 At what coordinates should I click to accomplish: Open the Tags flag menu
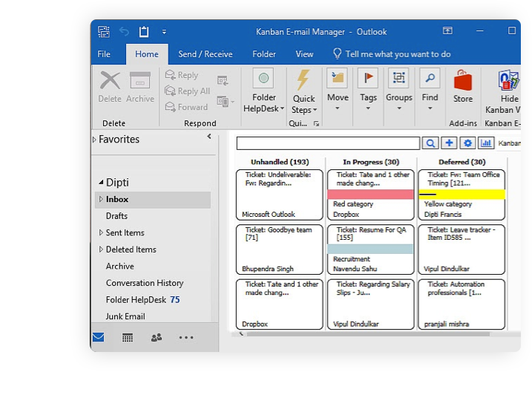tap(368, 90)
